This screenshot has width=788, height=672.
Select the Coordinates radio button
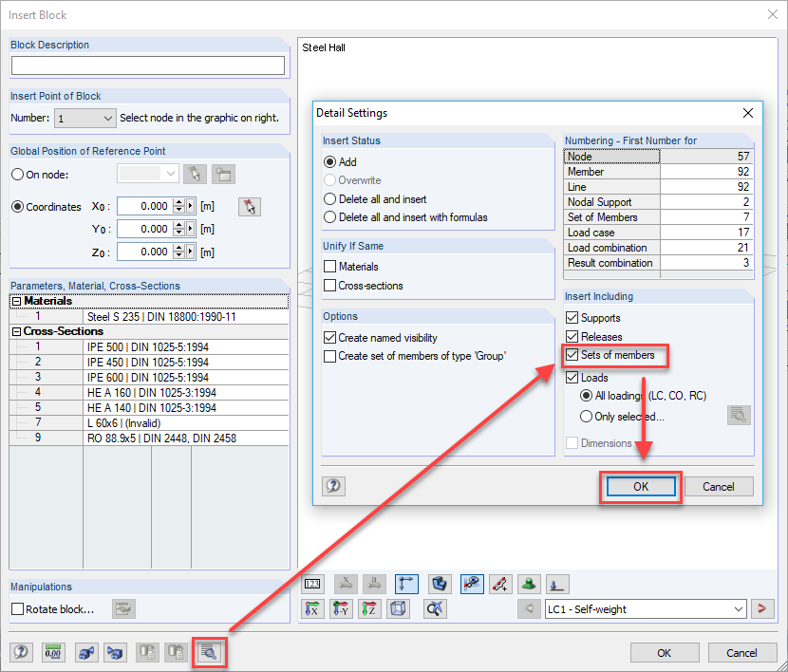(18, 206)
